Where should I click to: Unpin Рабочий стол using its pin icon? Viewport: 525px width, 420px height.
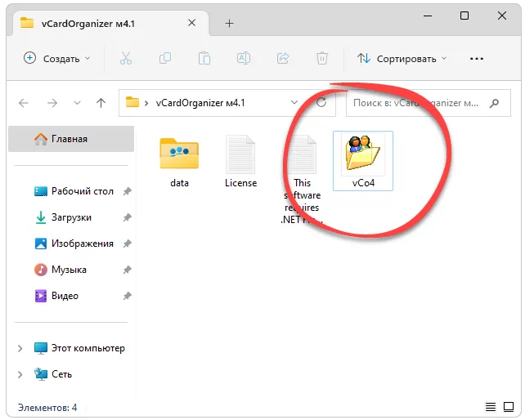point(127,191)
